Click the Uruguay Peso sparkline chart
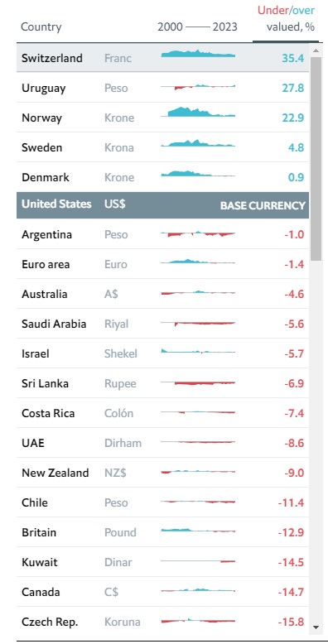Screen dimensions: 328x644 point(198,87)
